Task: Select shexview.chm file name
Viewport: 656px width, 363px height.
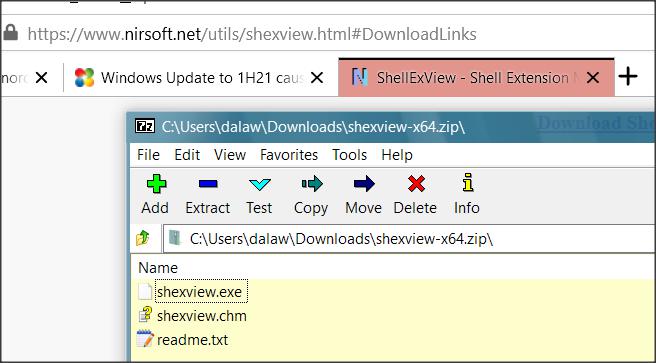Action: click(202, 315)
